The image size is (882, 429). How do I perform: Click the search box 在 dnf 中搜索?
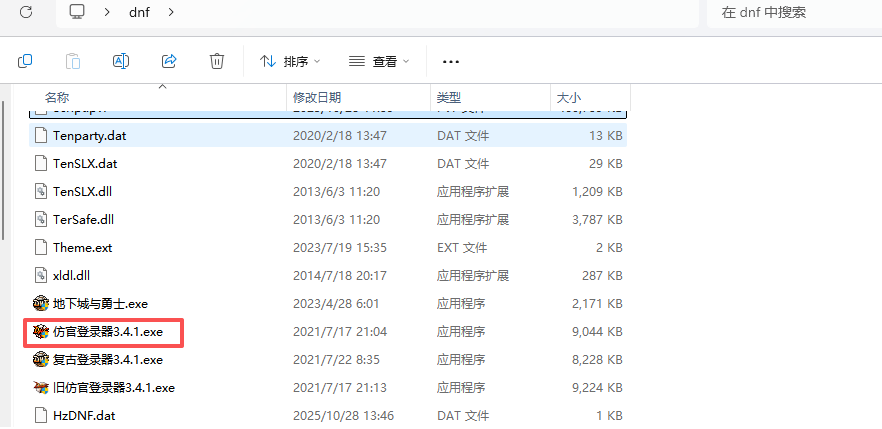coord(790,12)
